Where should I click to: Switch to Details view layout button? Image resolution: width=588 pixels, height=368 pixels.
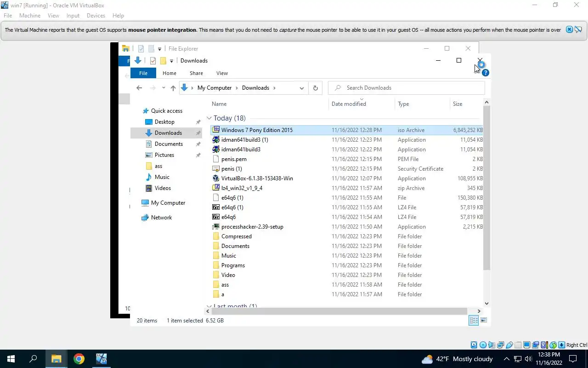473,321
